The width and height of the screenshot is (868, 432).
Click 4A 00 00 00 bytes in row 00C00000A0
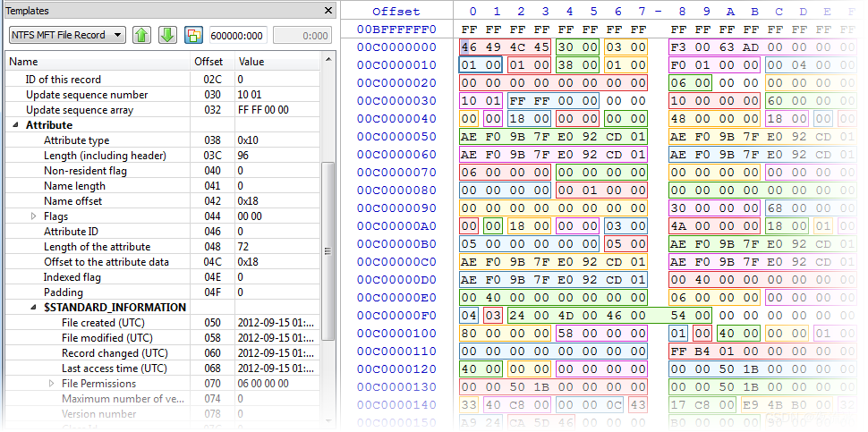coord(714,225)
